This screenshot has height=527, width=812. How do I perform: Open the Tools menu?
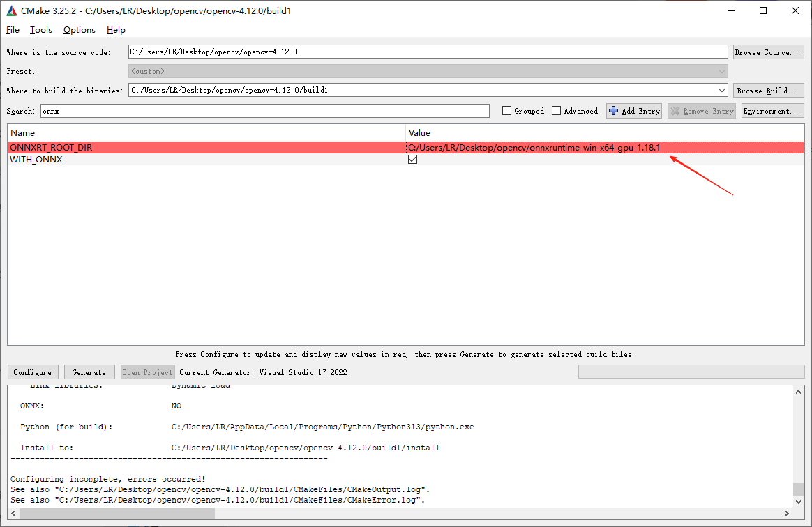pyautogui.click(x=41, y=30)
